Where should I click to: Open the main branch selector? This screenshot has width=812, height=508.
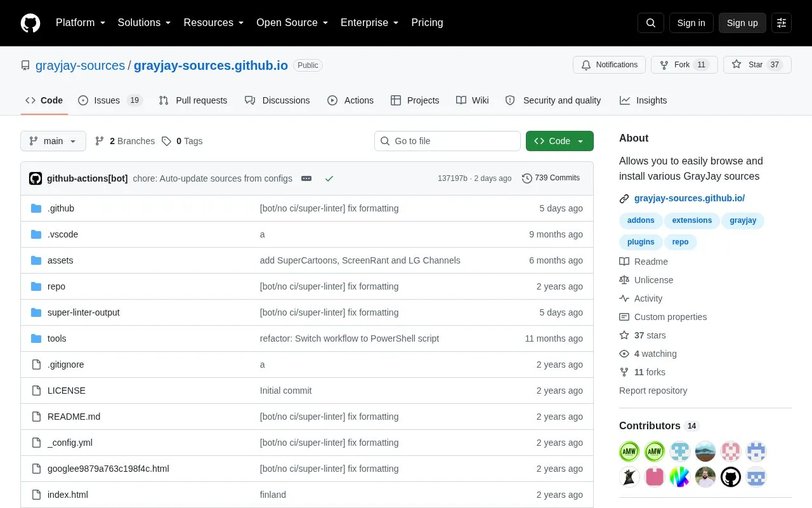click(x=53, y=141)
